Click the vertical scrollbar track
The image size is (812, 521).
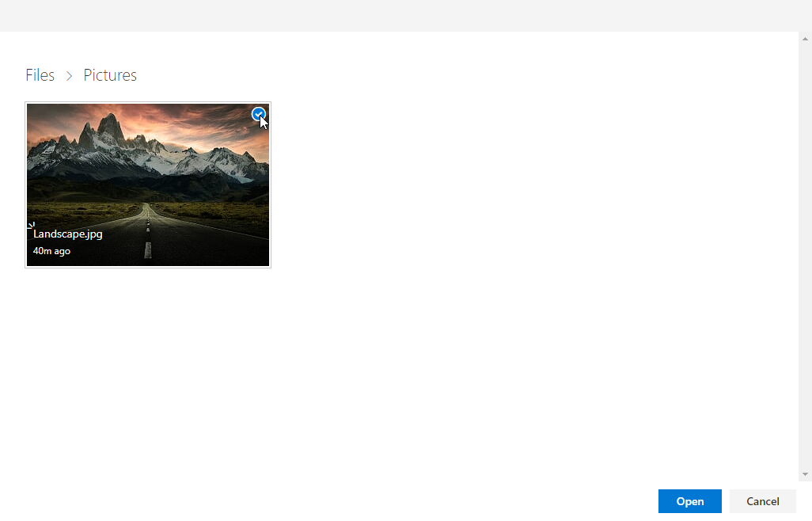point(805,257)
